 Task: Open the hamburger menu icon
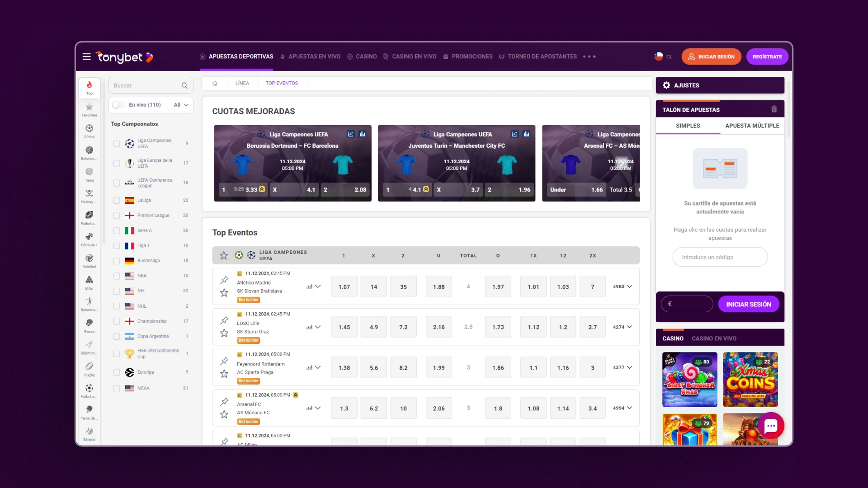[x=86, y=56]
